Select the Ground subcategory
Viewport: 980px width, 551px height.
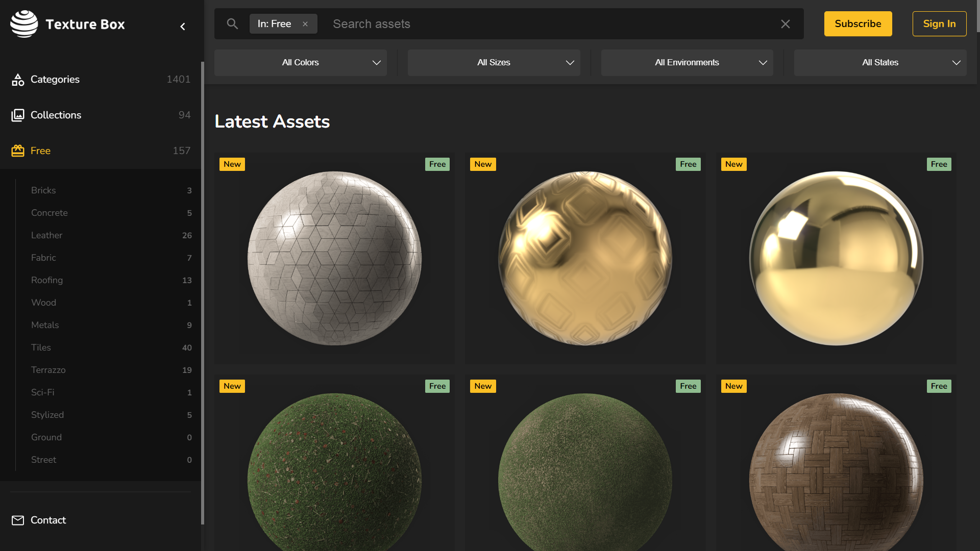point(111,437)
